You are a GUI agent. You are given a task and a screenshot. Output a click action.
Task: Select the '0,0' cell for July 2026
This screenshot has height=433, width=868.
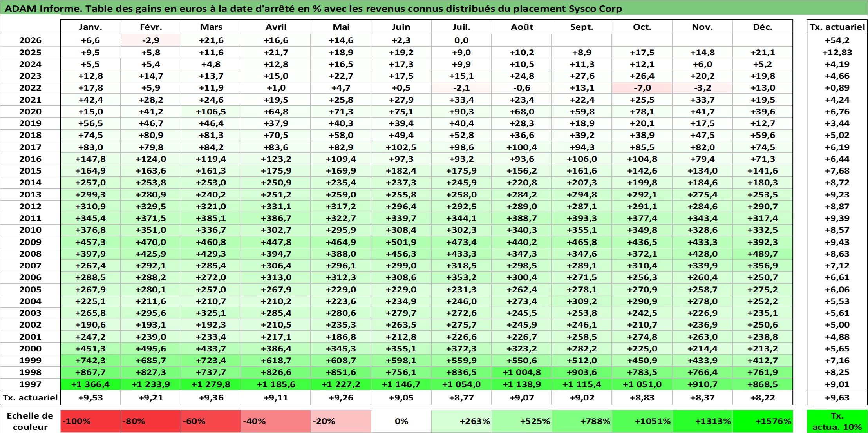(462, 40)
